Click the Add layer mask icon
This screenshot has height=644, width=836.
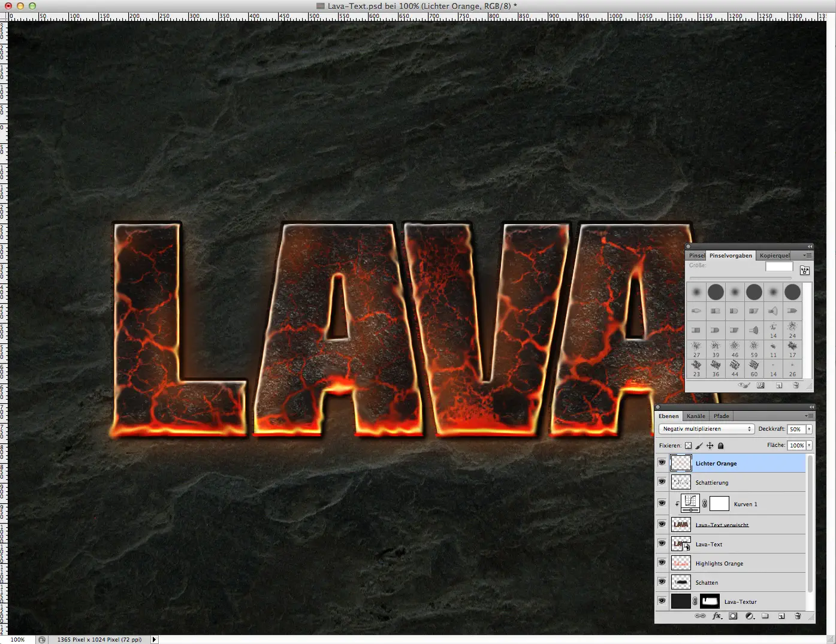click(733, 616)
